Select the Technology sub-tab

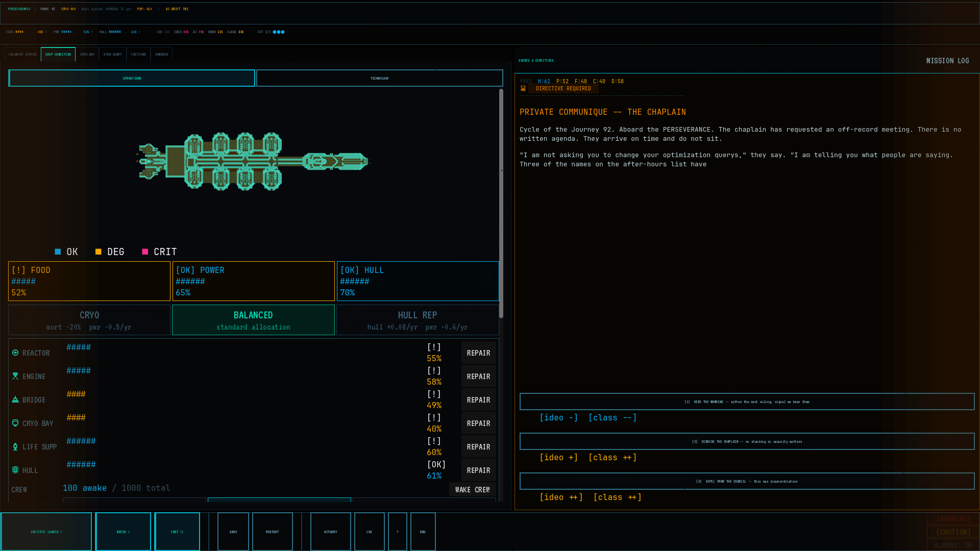(x=379, y=78)
